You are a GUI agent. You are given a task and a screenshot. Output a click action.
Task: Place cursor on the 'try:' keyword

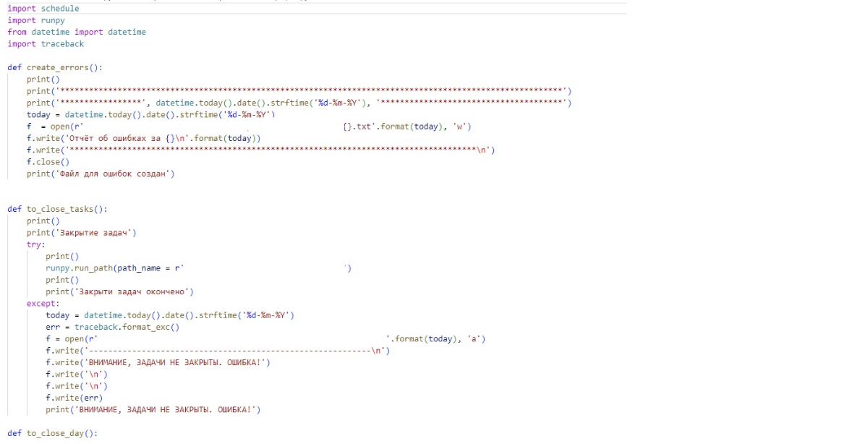tap(35, 244)
